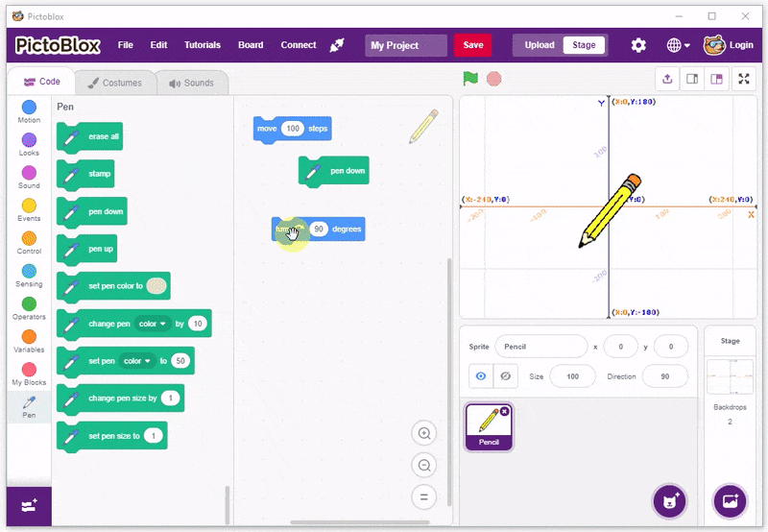Hide the sprite with the crossed-eye icon
The height and width of the screenshot is (532, 768).
click(504, 376)
